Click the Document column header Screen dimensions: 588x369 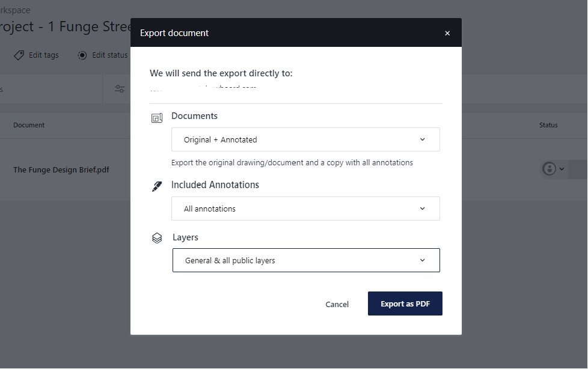(29, 125)
